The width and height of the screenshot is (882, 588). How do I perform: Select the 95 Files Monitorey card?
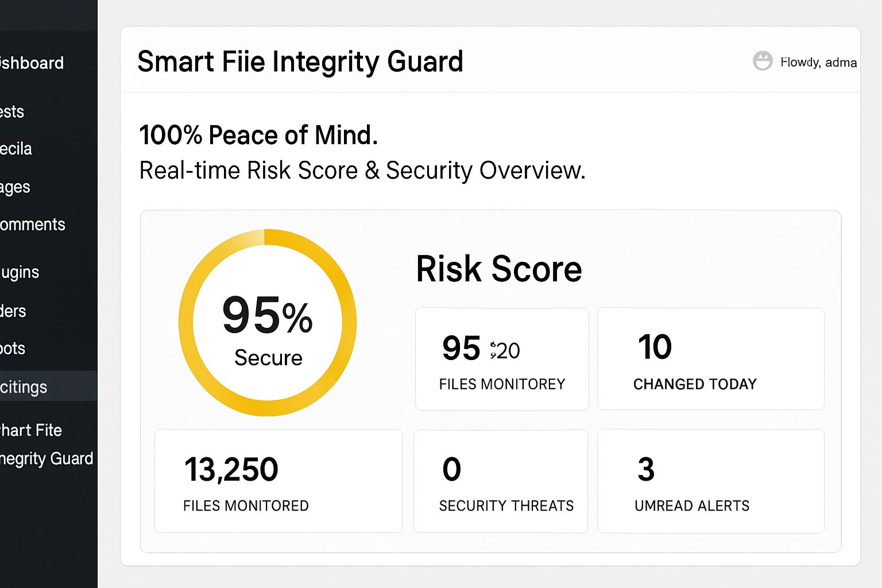click(x=501, y=358)
